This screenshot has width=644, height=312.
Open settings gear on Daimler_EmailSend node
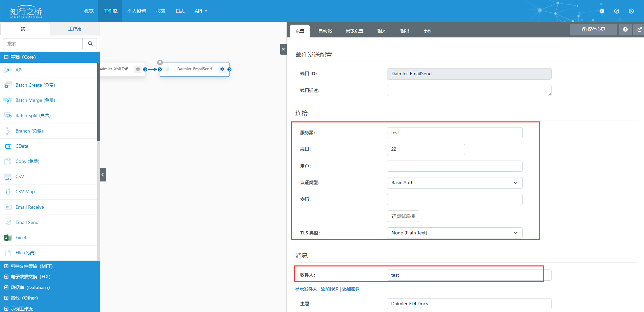click(222, 69)
